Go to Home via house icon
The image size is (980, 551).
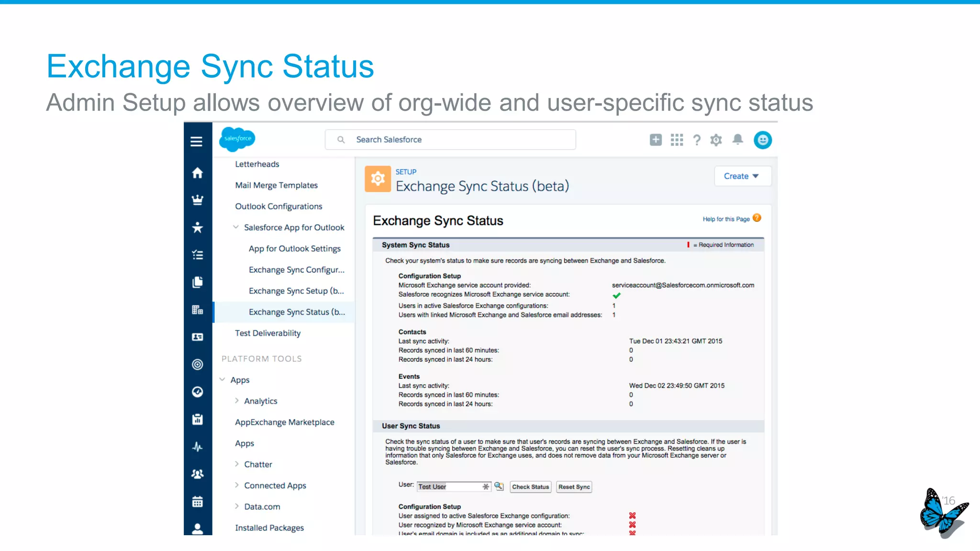point(197,173)
